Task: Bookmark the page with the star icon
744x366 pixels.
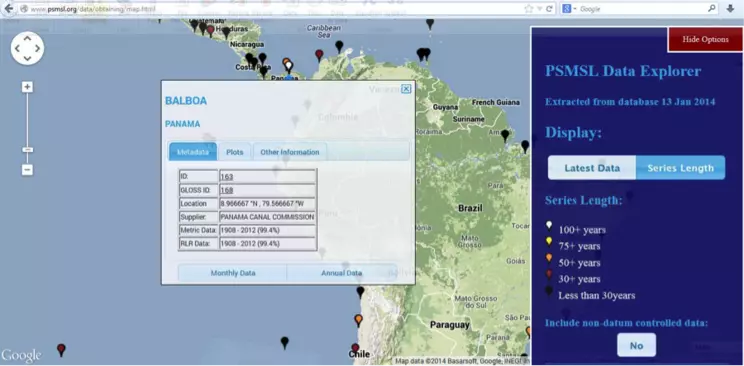Action: click(529, 9)
